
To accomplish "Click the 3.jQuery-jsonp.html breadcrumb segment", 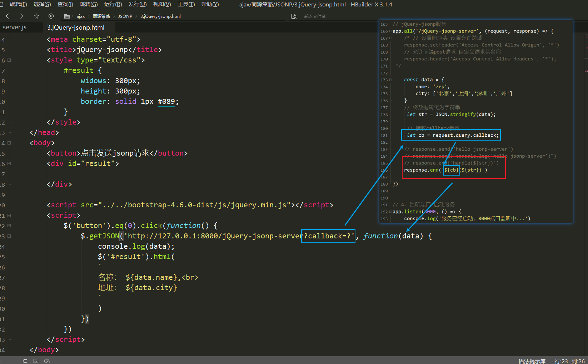I will point(160,16).
